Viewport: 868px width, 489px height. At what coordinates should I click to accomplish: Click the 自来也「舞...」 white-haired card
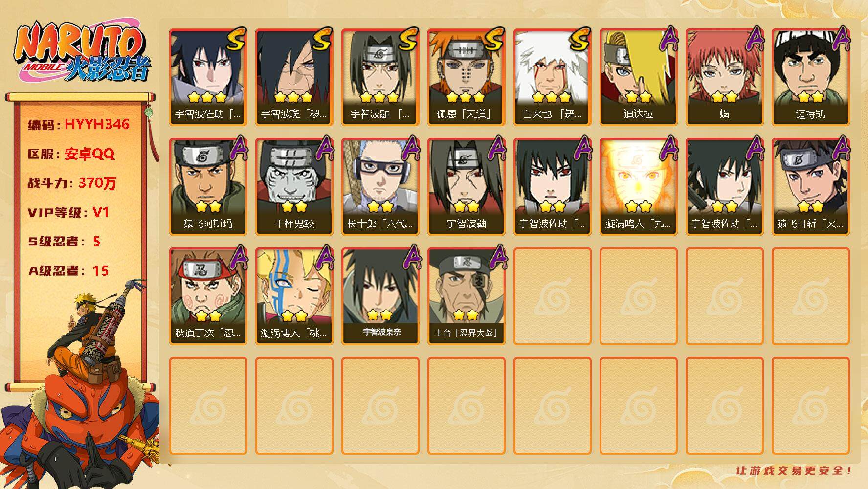point(552,77)
